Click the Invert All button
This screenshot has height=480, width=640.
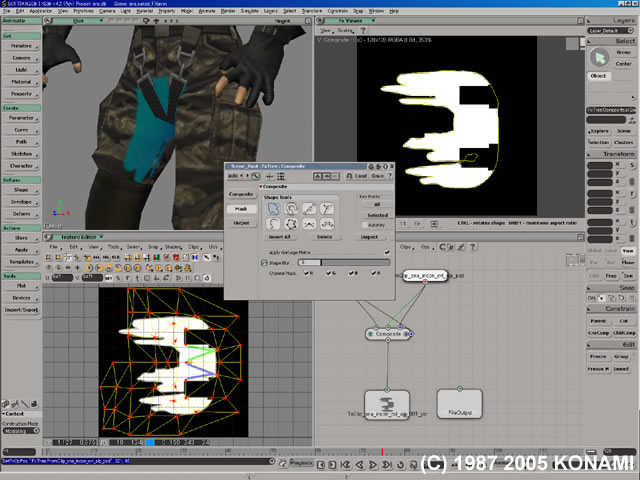point(280,237)
